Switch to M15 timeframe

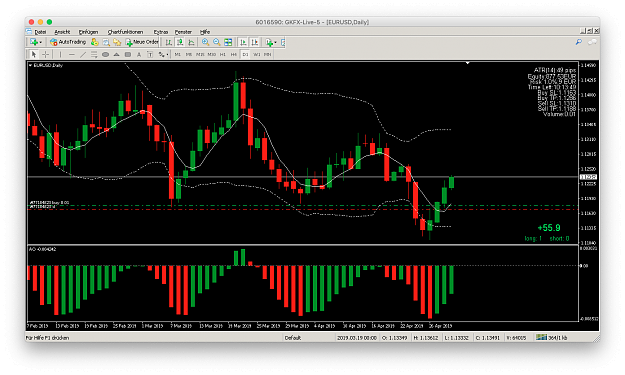click(200, 55)
